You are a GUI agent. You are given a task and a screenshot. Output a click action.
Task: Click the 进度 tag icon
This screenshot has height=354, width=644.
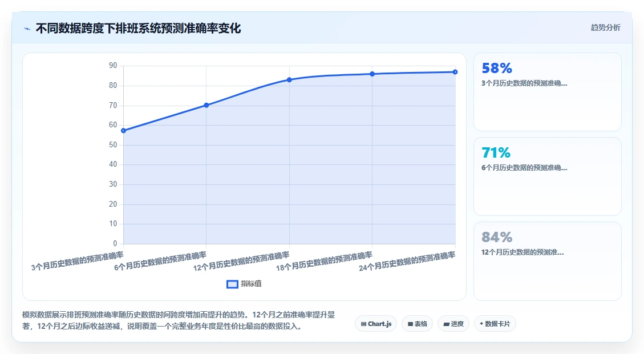[x=447, y=324]
